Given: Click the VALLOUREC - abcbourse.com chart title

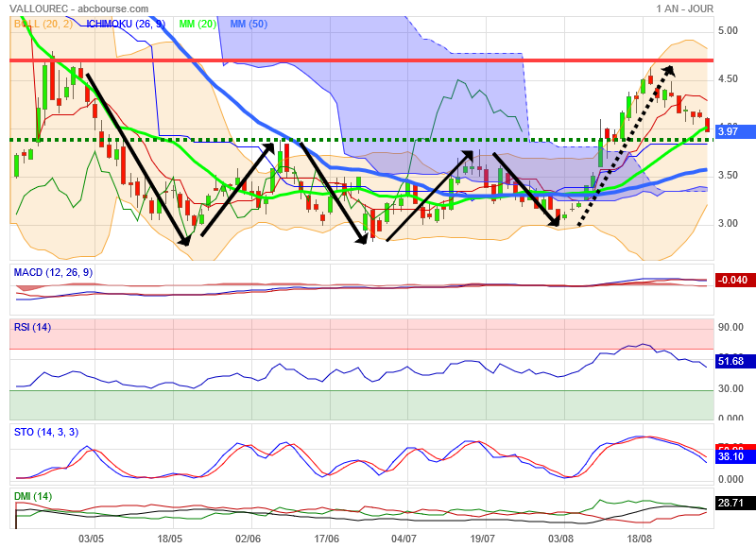Looking at the screenshot, I should pyautogui.click(x=79, y=9).
